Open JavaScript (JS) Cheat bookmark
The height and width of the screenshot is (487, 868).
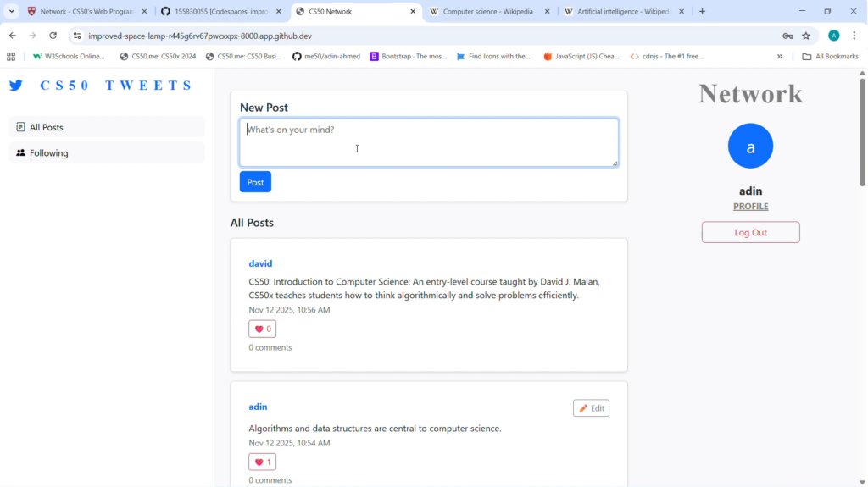[x=581, y=57]
